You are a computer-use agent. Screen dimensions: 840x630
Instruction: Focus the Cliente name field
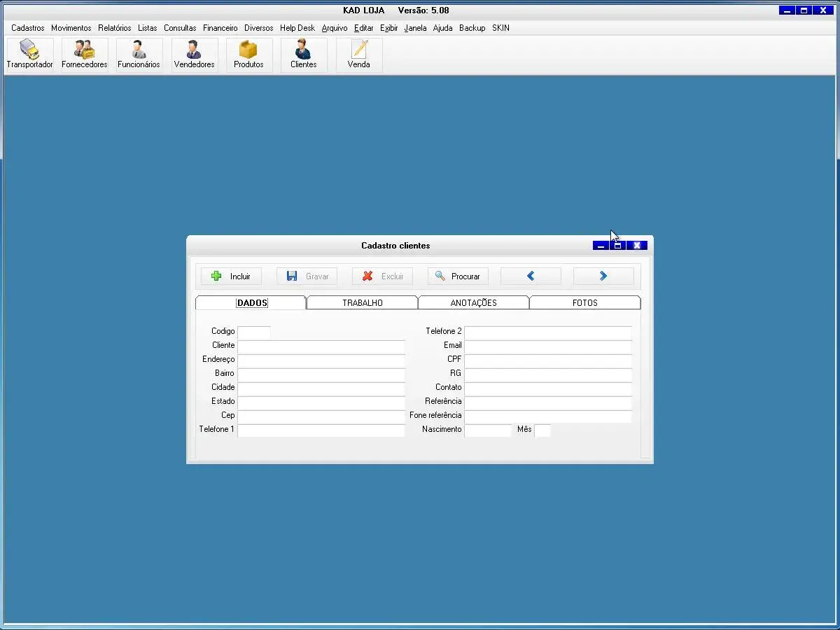(x=321, y=346)
